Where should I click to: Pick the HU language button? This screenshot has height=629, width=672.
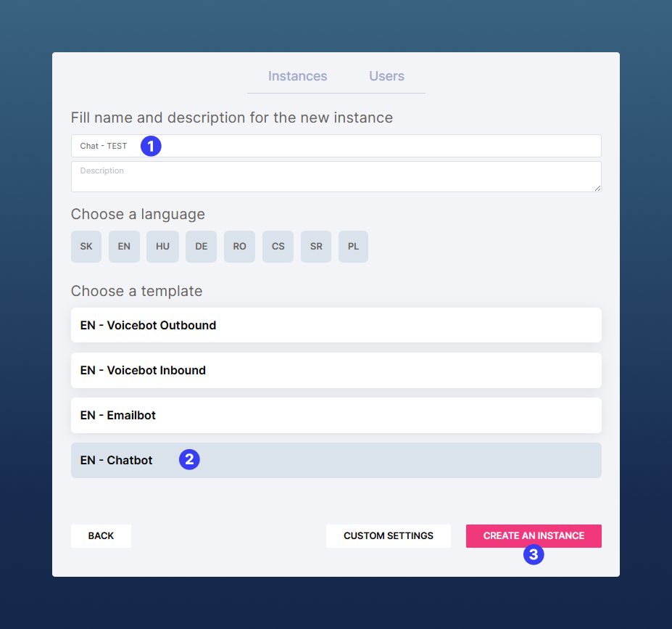click(162, 247)
